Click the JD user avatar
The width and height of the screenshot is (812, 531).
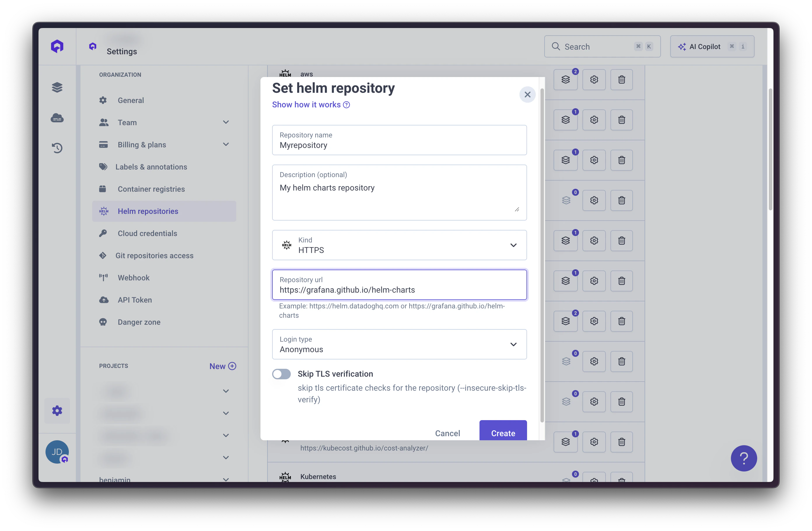(57, 452)
